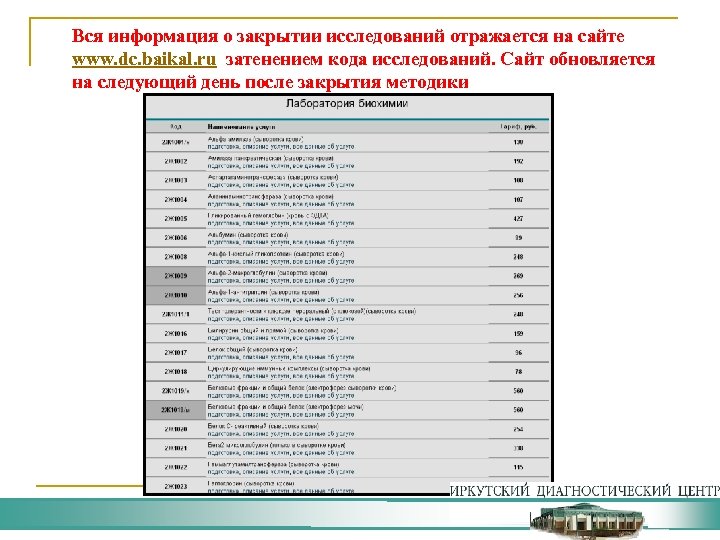This screenshot has width=720, height=540.
Task: Open 'Билирубин общий и прямой' service name
Action: point(273,330)
